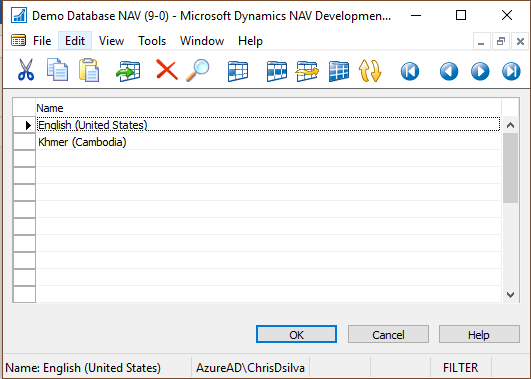The width and height of the screenshot is (531, 379).
Task: Select the Khmer (Cambodia) row
Action: (268, 142)
